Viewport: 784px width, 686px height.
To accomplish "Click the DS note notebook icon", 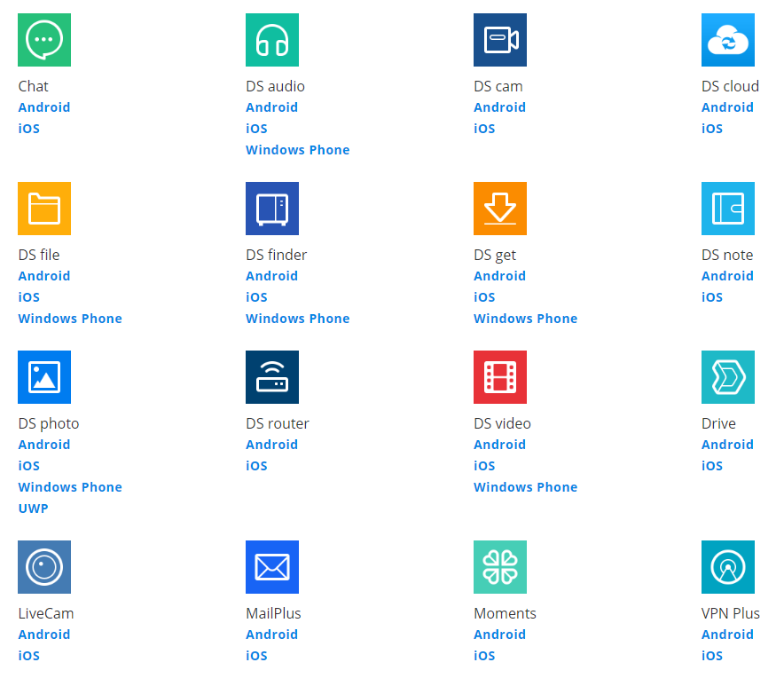I will coord(728,209).
